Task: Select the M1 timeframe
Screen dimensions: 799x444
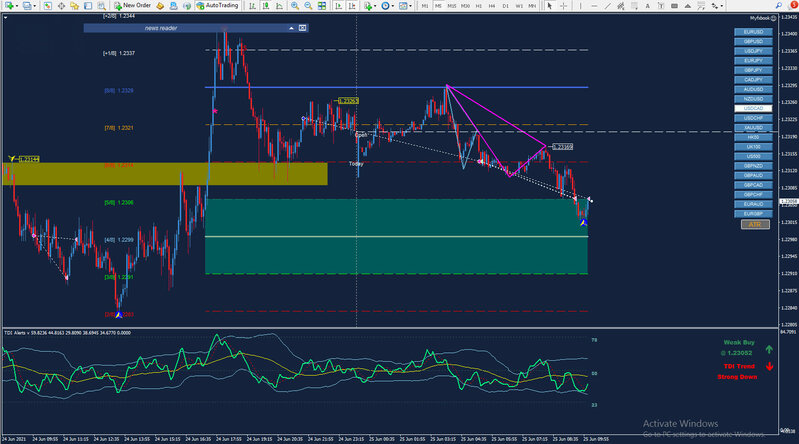Action: click(x=425, y=6)
